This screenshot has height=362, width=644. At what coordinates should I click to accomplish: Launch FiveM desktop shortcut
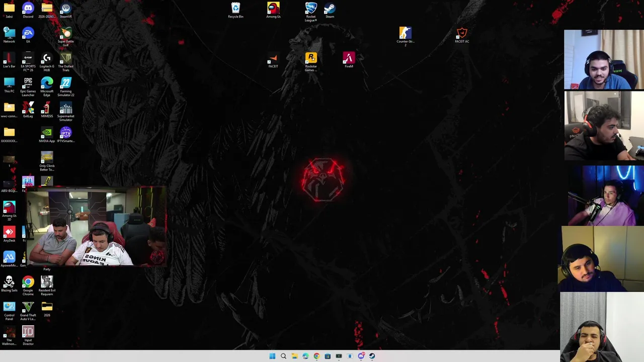pyautogui.click(x=349, y=60)
